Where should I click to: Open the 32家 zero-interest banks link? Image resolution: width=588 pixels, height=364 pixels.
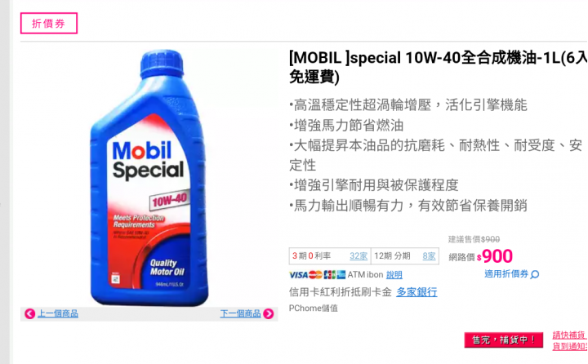coord(359,256)
